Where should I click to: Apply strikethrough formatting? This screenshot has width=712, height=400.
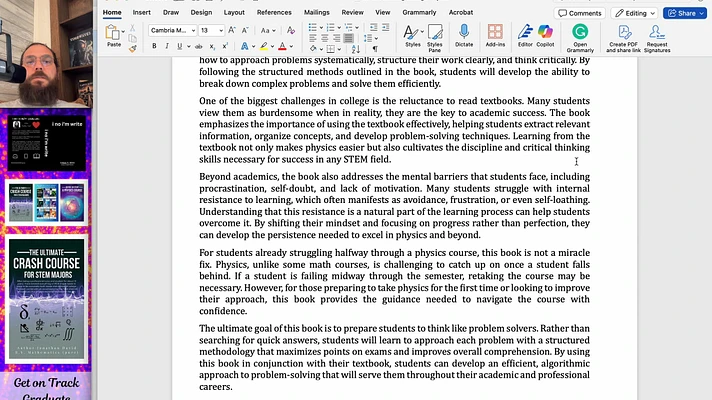click(x=198, y=46)
